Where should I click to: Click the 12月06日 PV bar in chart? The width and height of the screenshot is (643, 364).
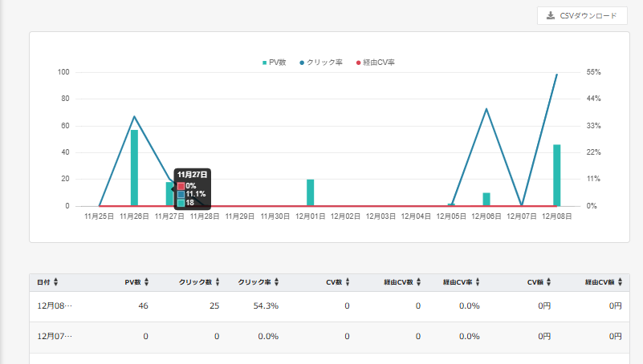486,199
